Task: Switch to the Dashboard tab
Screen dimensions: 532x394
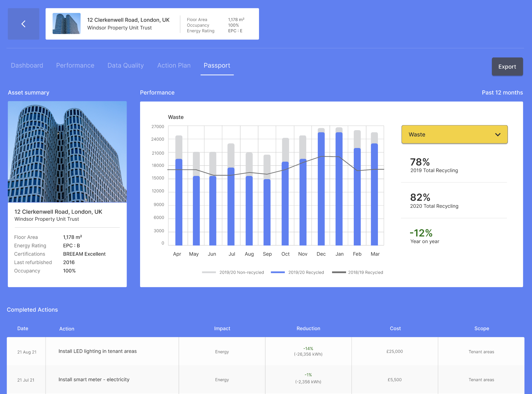Action: click(x=27, y=65)
